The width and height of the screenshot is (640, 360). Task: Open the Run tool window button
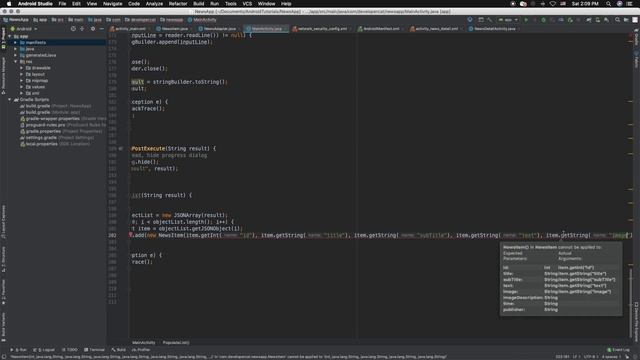[x=18, y=350]
